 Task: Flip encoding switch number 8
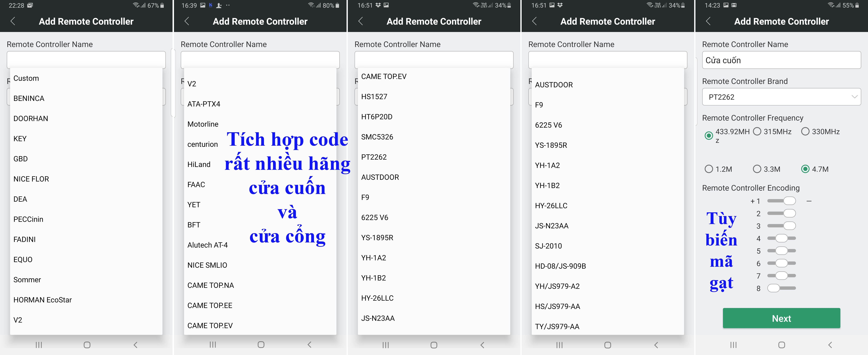click(x=781, y=288)
